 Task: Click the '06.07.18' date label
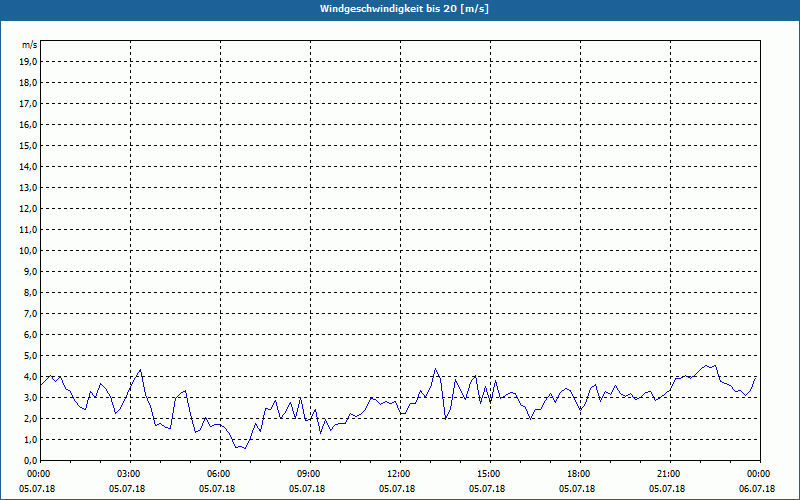point(757,488)
